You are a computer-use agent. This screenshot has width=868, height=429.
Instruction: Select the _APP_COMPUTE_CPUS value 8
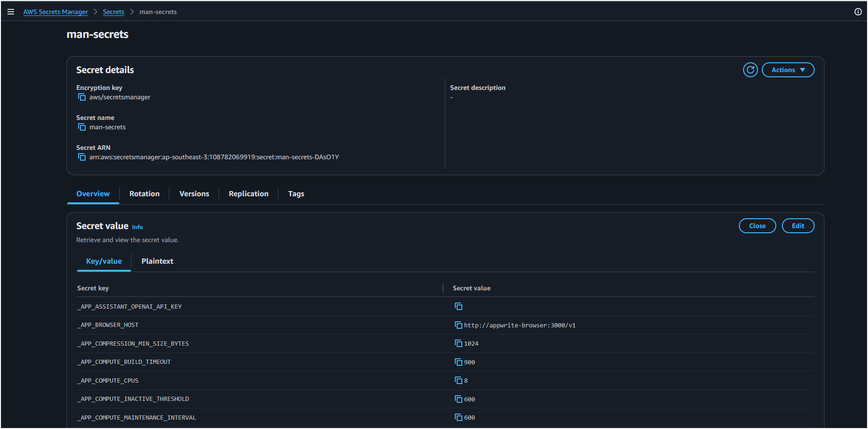click(x=466, y=380)
